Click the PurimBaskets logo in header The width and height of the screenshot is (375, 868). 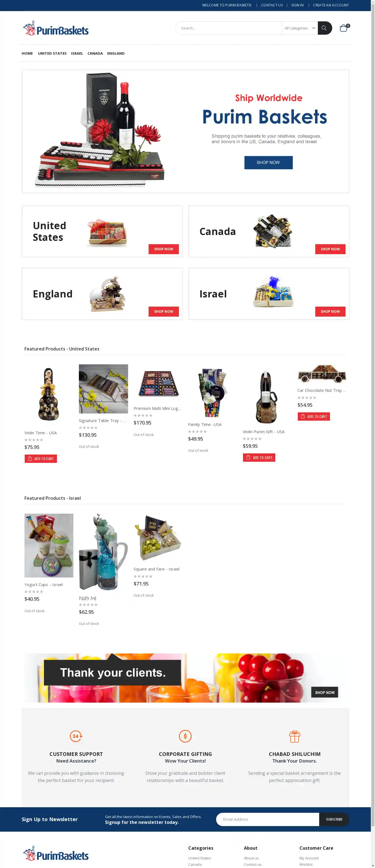click(56, 29)
